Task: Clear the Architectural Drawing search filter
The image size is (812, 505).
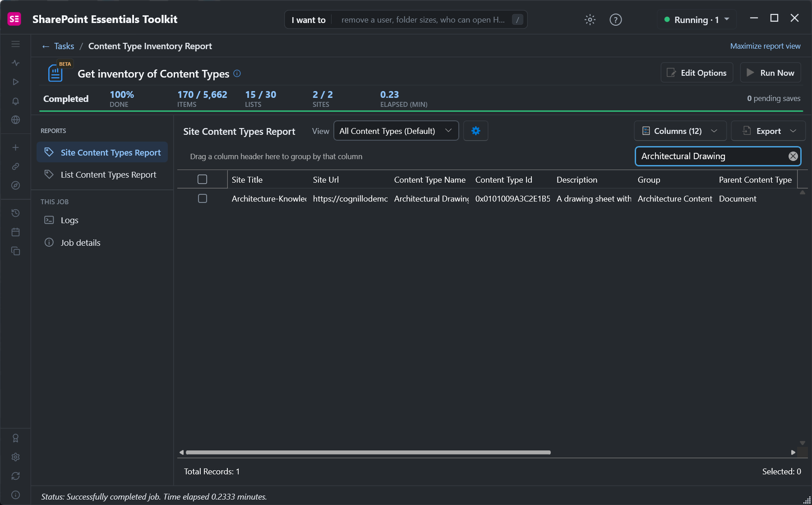Action: pos(793,156)
